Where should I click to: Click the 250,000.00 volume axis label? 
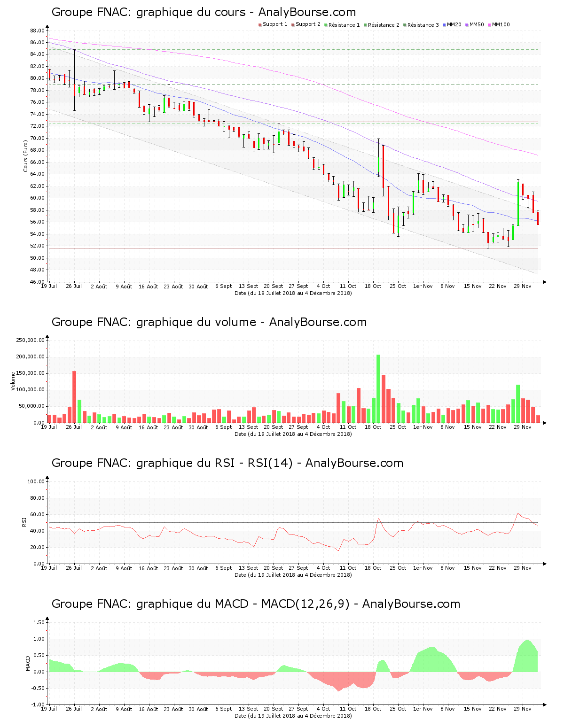pyautogui.click(x=30, y=340)
